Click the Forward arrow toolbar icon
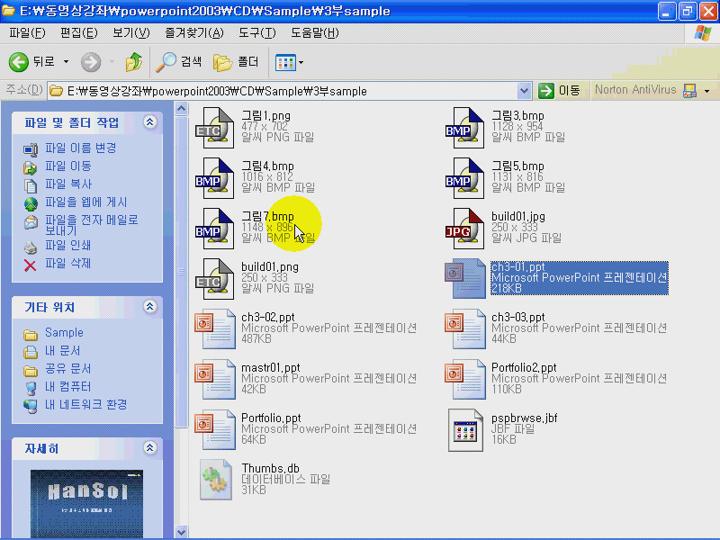Screen dimensions: 720x540 [x=91, y=62]
